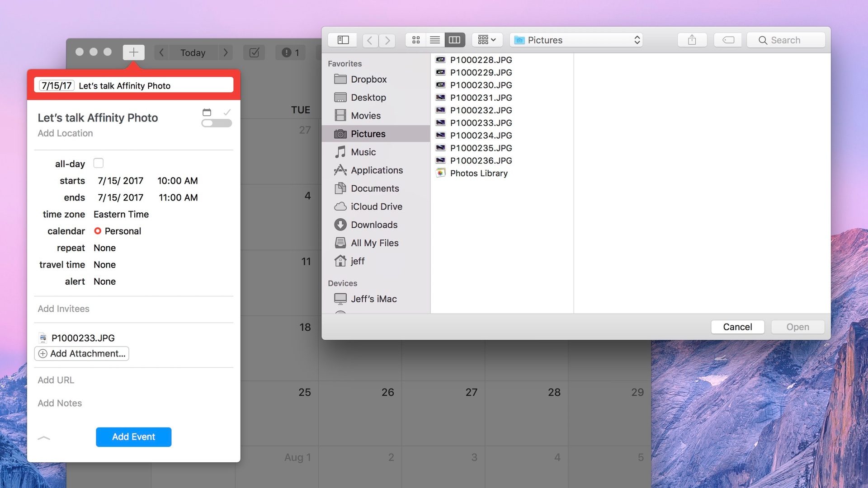Select jeff home folder in sidebar
Image resolution: width=868 pixels, height=488 pixels.
[x=376, y=261]
